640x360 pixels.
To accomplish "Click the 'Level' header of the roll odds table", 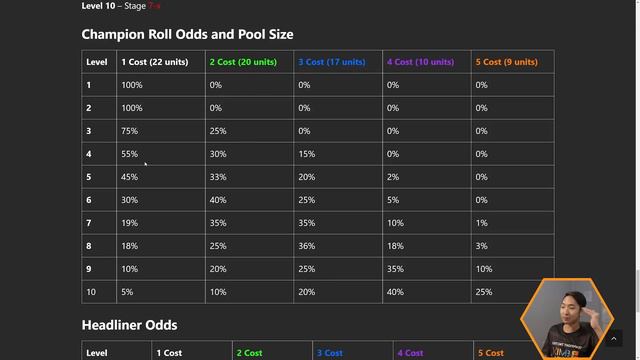I will click(97, 62).
